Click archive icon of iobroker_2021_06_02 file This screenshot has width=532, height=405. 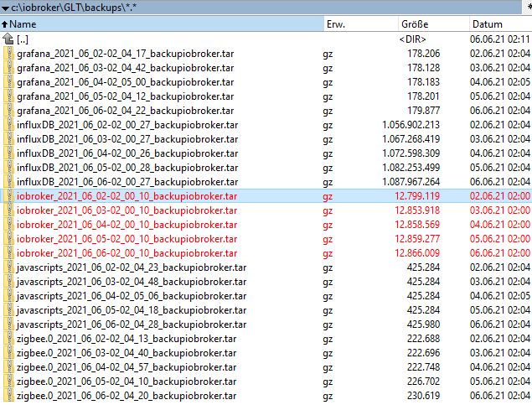(x=8, y=196)
